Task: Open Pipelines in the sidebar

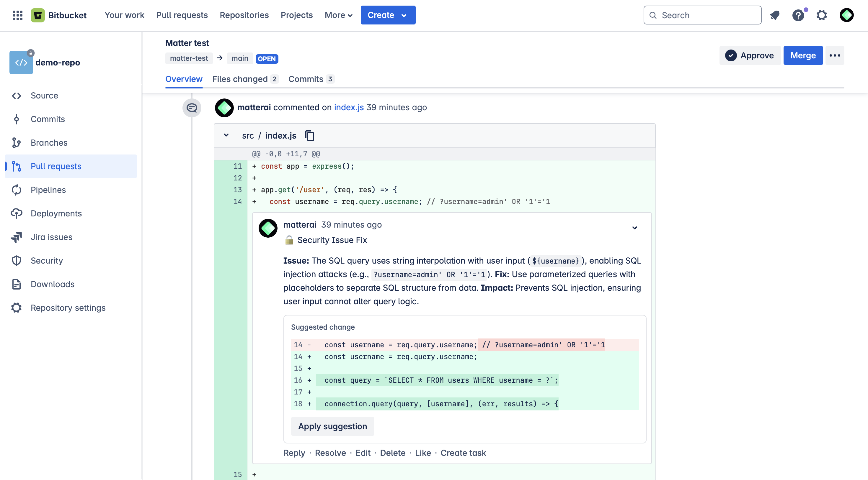Action: [48, 190]
